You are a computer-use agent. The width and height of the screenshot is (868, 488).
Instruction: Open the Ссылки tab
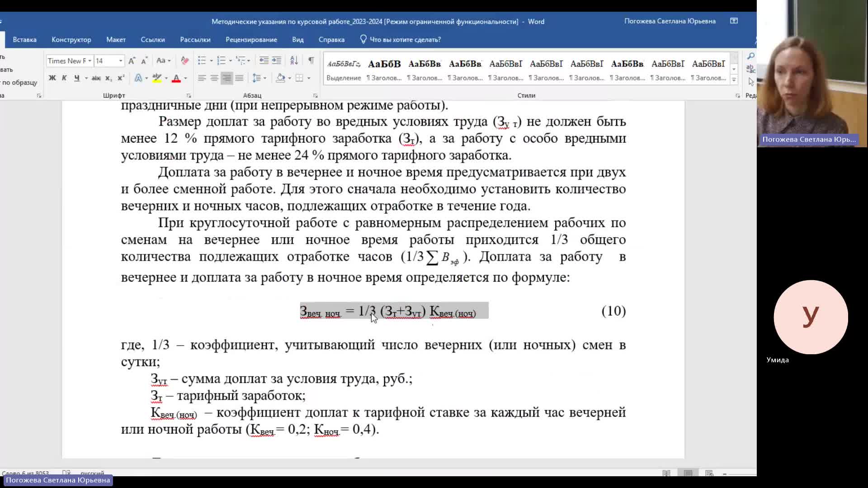(153, 39)
